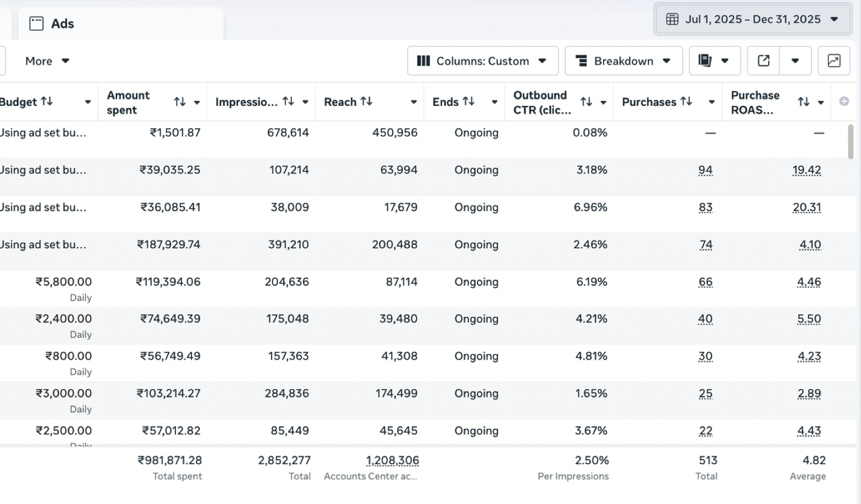Image resolution: width=861 pixels, height=504 pixels.
Task: Click the Ads tab window icon
Action: tap(36, 23)
